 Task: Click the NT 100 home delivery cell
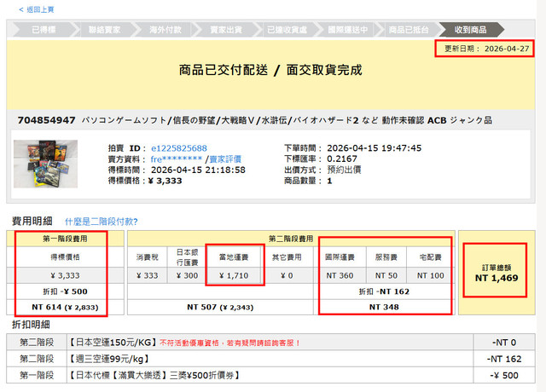[x=430, y=275]
